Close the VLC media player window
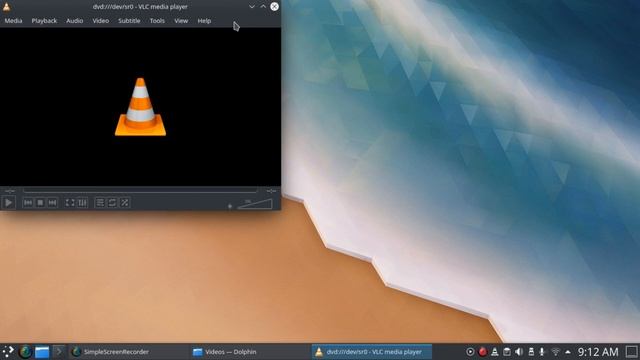 pos(274,7)
